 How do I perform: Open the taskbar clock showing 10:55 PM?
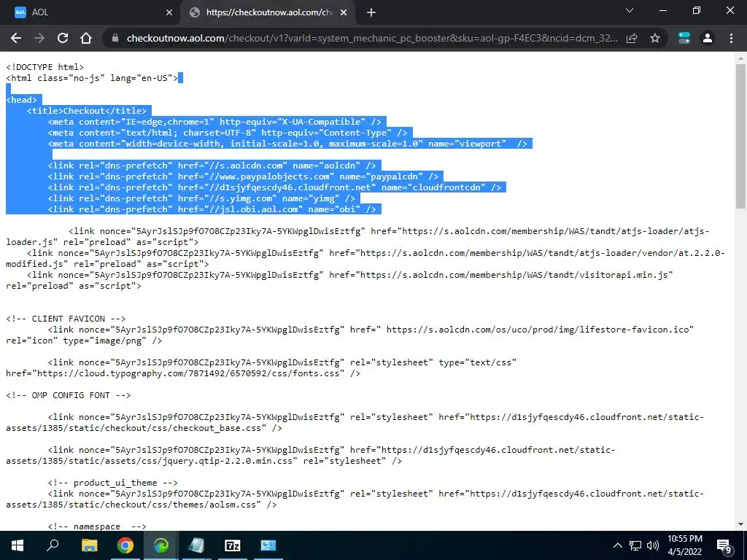(x=684, y=545)
